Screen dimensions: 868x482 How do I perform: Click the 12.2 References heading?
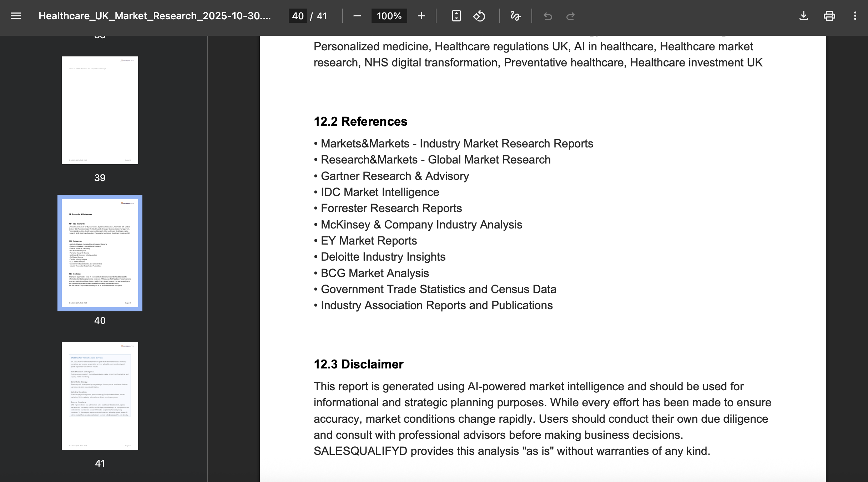360,121
